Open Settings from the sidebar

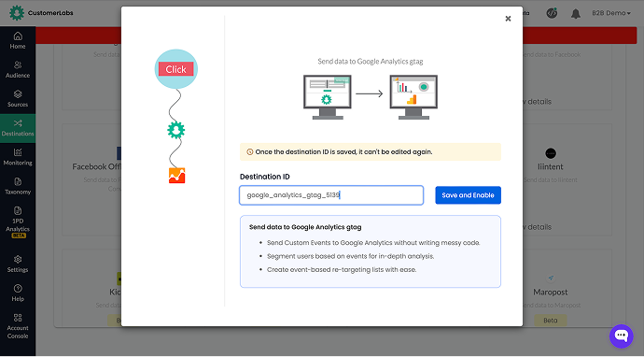tap(18, 264)
